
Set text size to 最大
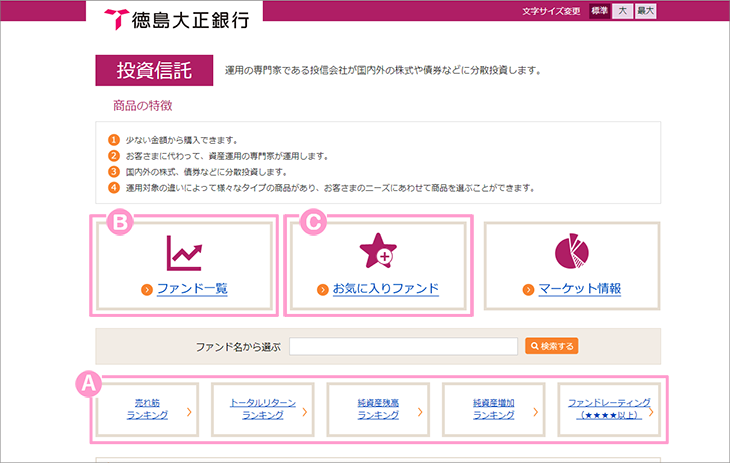click(646, 11)
